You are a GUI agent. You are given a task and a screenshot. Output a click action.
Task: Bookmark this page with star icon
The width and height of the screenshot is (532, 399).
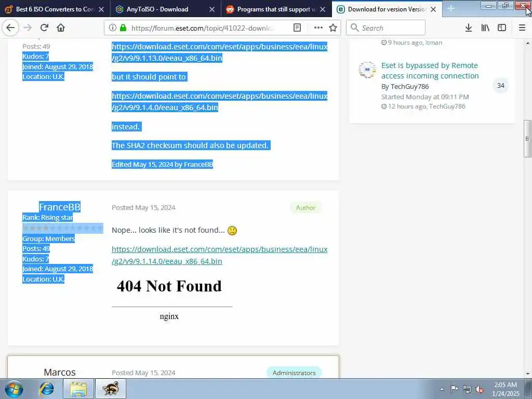333,28
